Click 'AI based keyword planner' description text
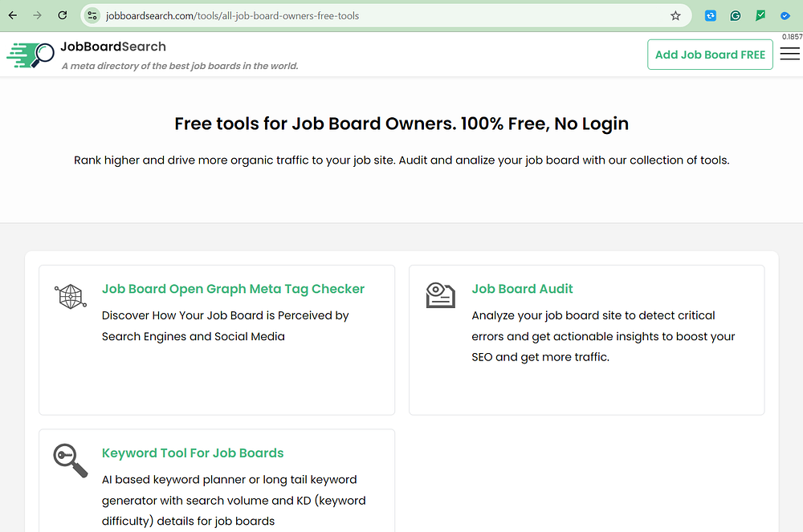 234,500
